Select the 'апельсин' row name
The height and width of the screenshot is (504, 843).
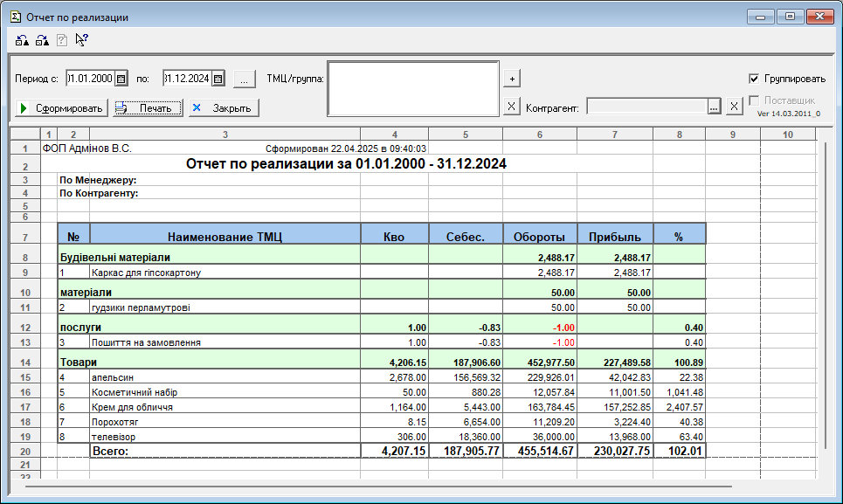113,377
